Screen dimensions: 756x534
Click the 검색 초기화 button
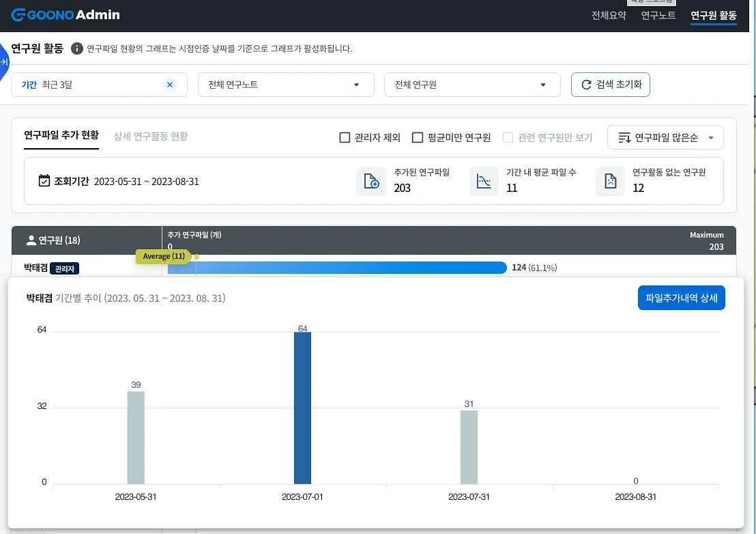click(611, 85)
